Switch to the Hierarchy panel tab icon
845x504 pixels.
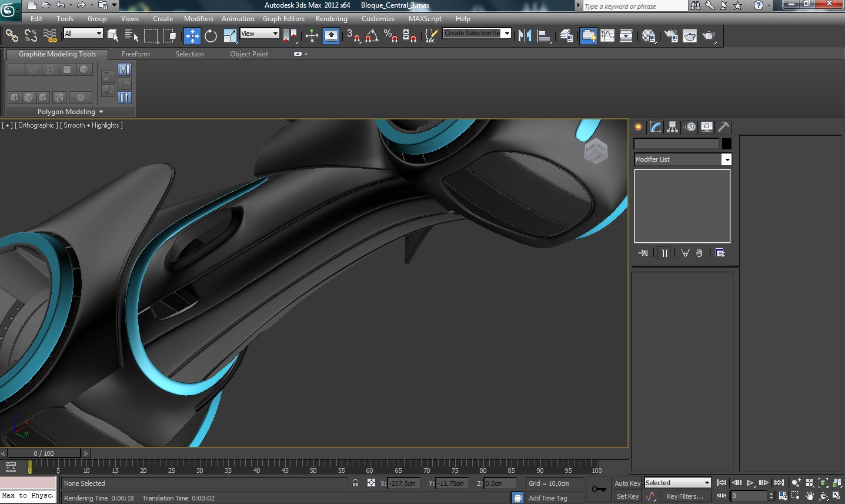click(672, 127)
